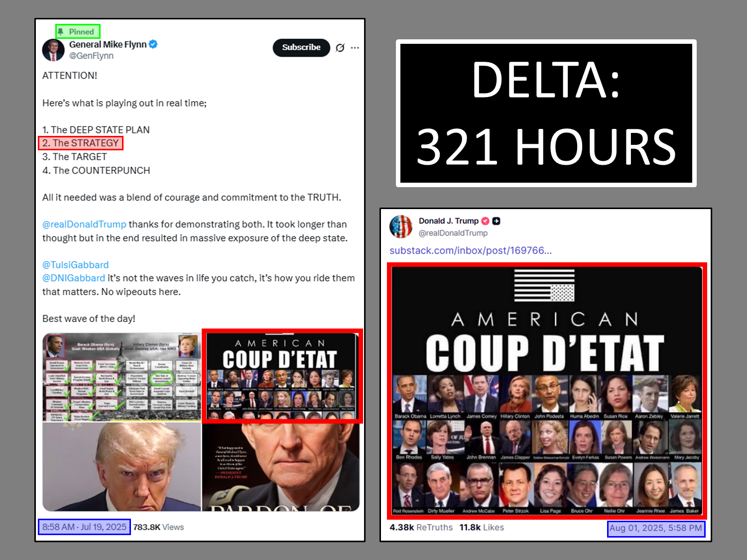Click the black plus badge beside Trump's name
This screenshot has height=560, width=747.
pos(497,221)
